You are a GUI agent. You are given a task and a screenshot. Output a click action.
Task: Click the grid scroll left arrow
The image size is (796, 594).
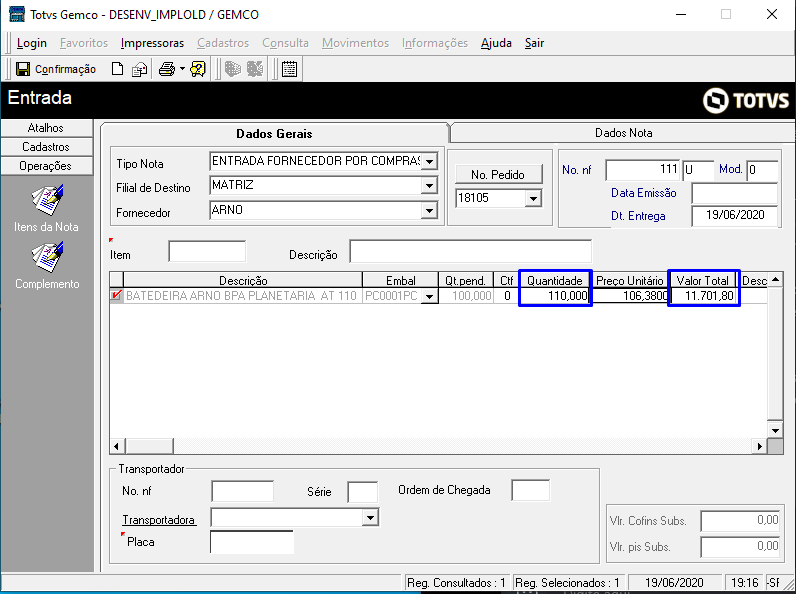pyautogui.click(x=117, y=446)
